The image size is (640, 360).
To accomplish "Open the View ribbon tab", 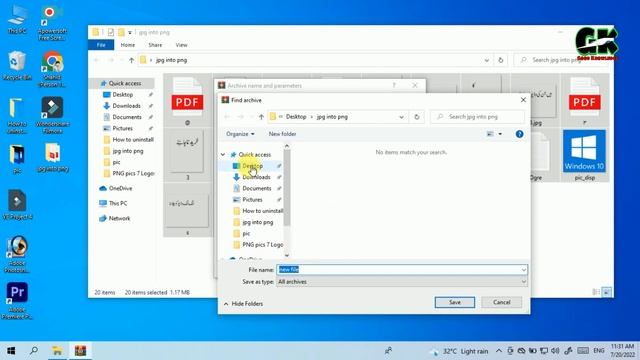I will (x=181, y=45).
